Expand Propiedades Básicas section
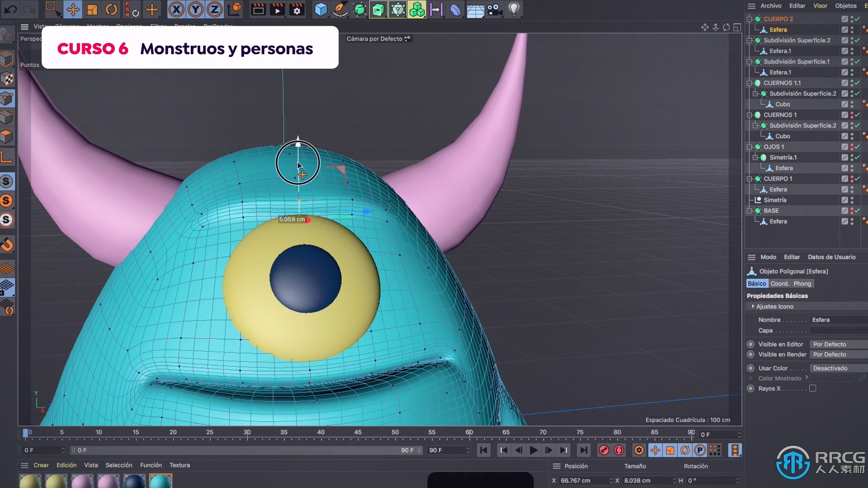The height and width of the screenshot is (488, 868). [x=778, y=296]
